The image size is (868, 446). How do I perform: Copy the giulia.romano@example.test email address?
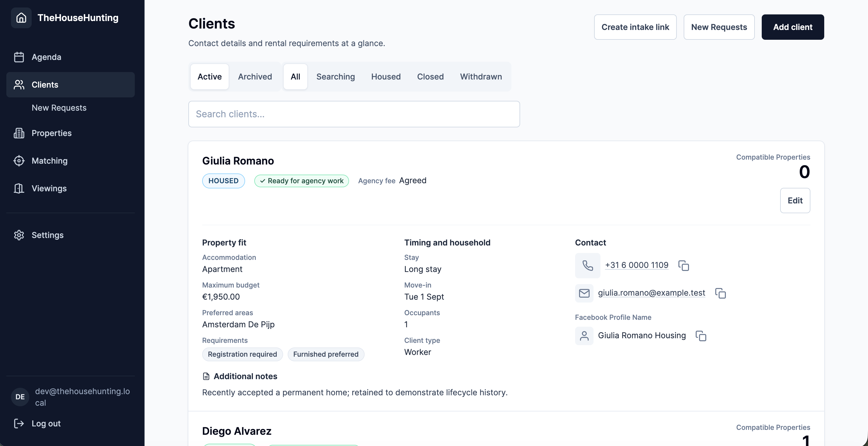point(721,293)
